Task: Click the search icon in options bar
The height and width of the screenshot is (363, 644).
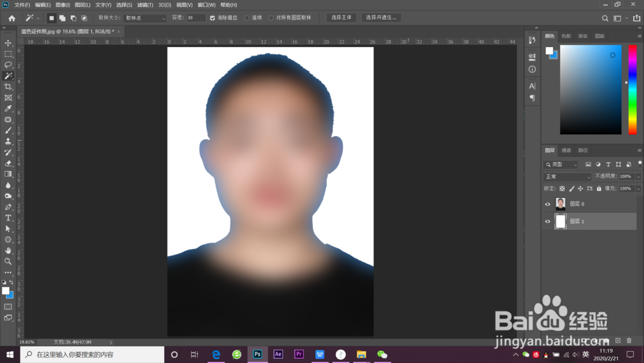Action: click(x=605, y=18)
